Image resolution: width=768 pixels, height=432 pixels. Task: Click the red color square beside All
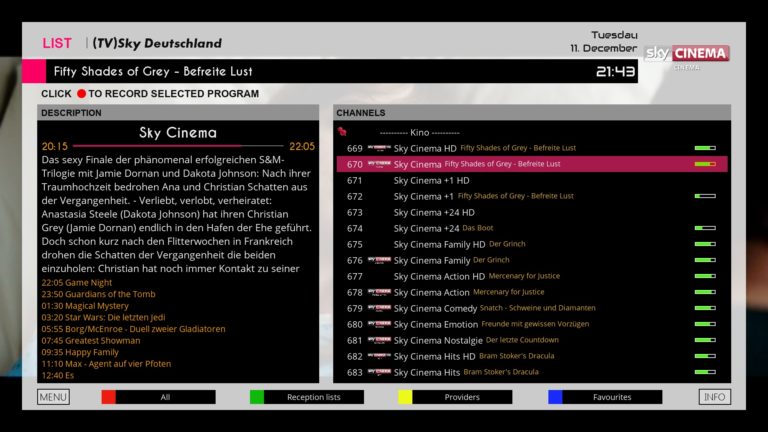(x=109, y=397)
